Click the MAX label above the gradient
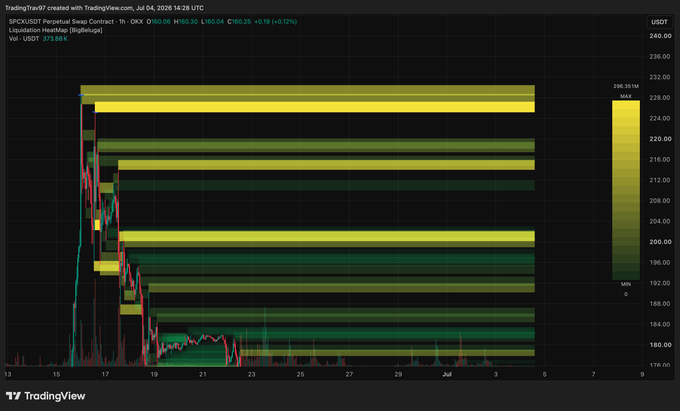680x411 pixels. [626, 96]
